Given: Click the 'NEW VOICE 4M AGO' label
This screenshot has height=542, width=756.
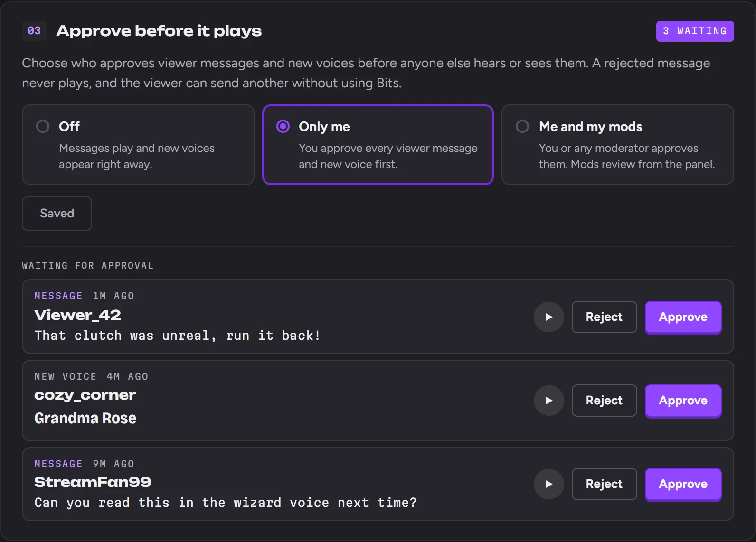Looking at the screenshot, I should [x=91, y=376].
